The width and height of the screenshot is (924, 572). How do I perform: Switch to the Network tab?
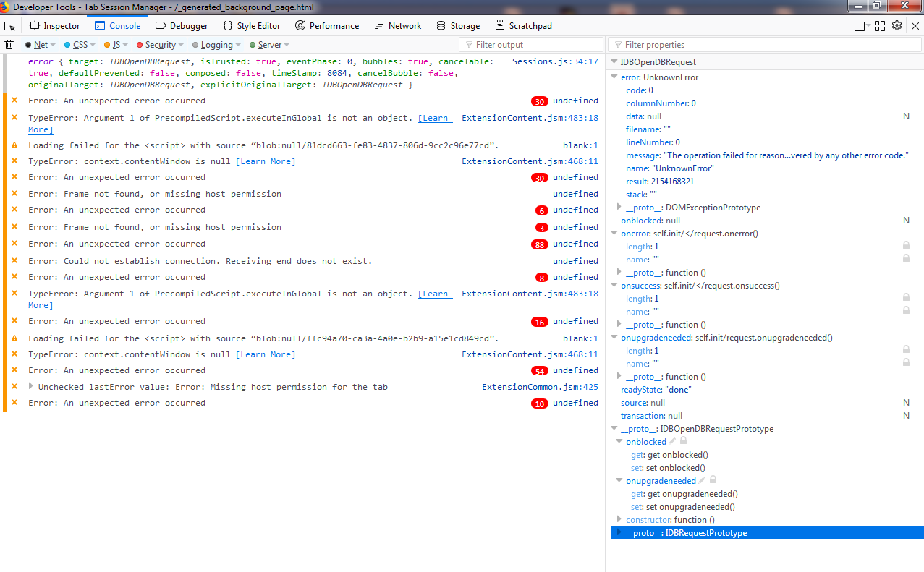(x=398, y=26)
